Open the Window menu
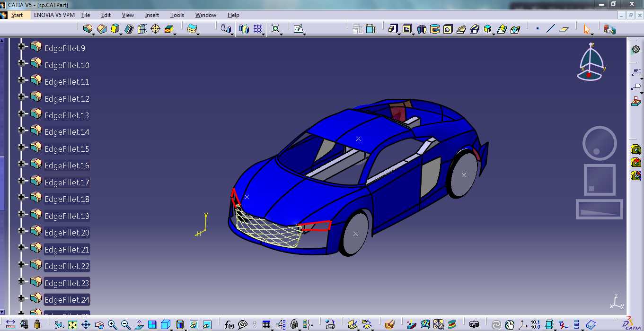This screenshot has height=331, width=644. tap(206, 15)
